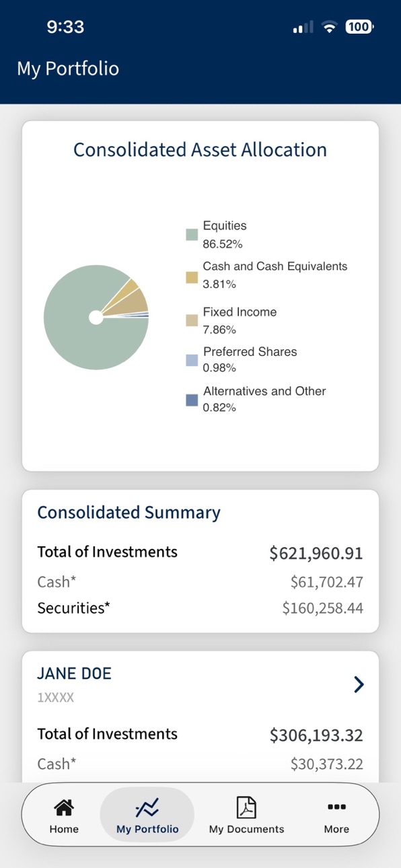
Task: Tap the Total of Investments $621,960.91 amount
Action: coord(316,553)
